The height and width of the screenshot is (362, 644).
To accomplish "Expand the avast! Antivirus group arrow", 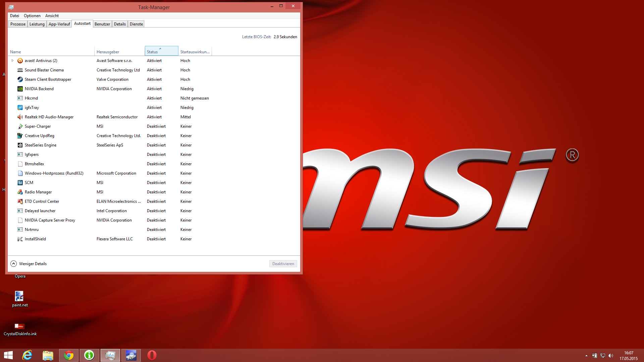I will tap(12, 61).
